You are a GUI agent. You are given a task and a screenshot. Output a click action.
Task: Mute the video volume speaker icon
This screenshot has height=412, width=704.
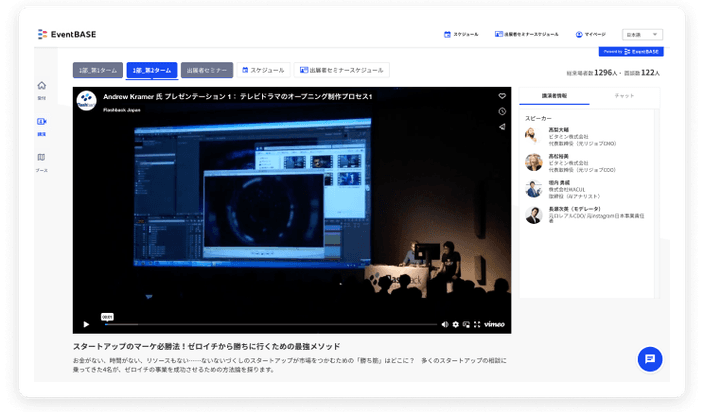coord(445,324)
